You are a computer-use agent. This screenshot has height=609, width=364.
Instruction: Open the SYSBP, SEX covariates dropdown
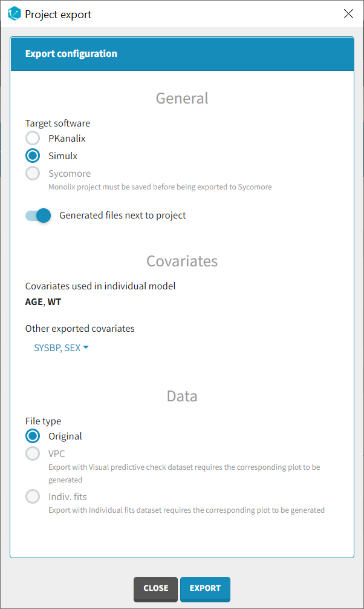tap(61, 347)
